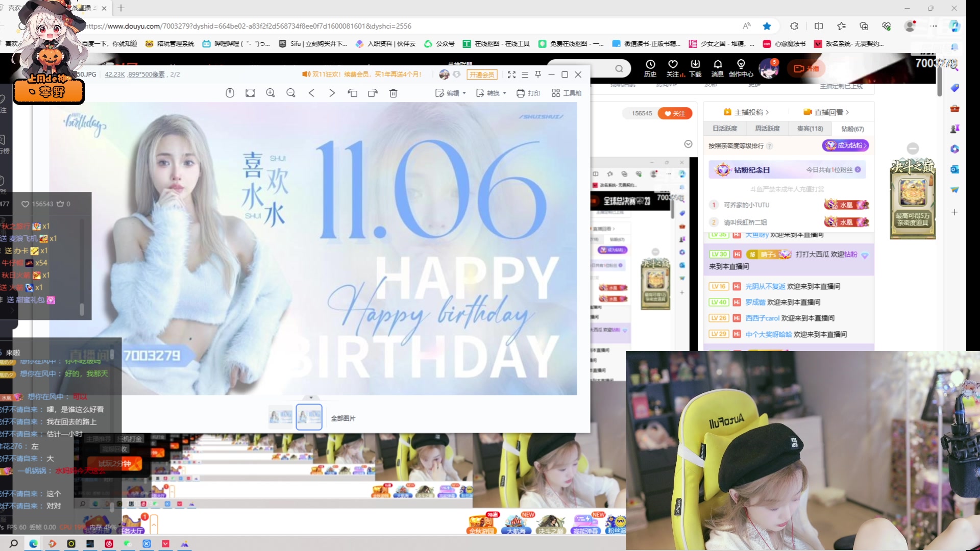Go to the next image with the arrow
Screen dimensions: 980x551
pos(332,93)
